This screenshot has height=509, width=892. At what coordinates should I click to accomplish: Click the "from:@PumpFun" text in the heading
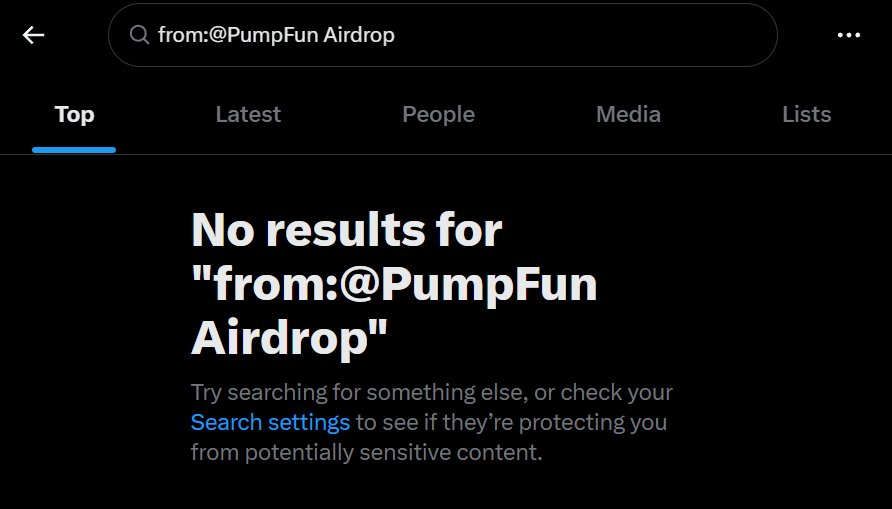pos(394,285)
